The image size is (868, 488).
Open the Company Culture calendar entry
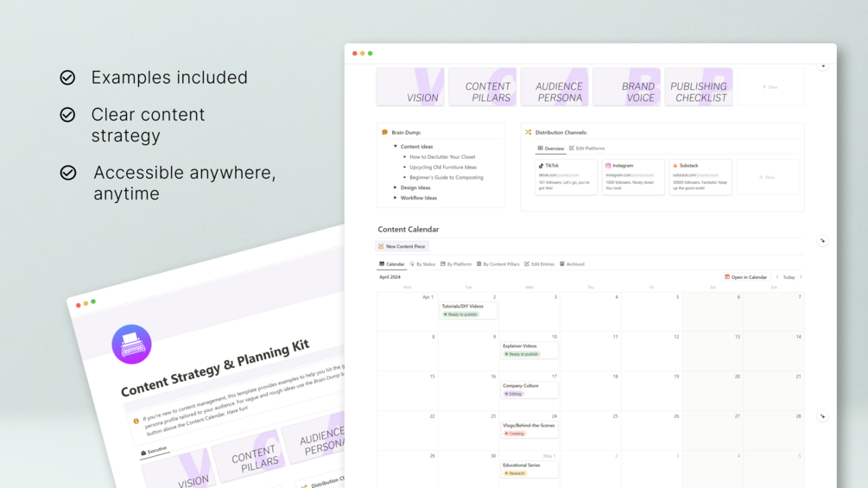[x=529, y=390]
